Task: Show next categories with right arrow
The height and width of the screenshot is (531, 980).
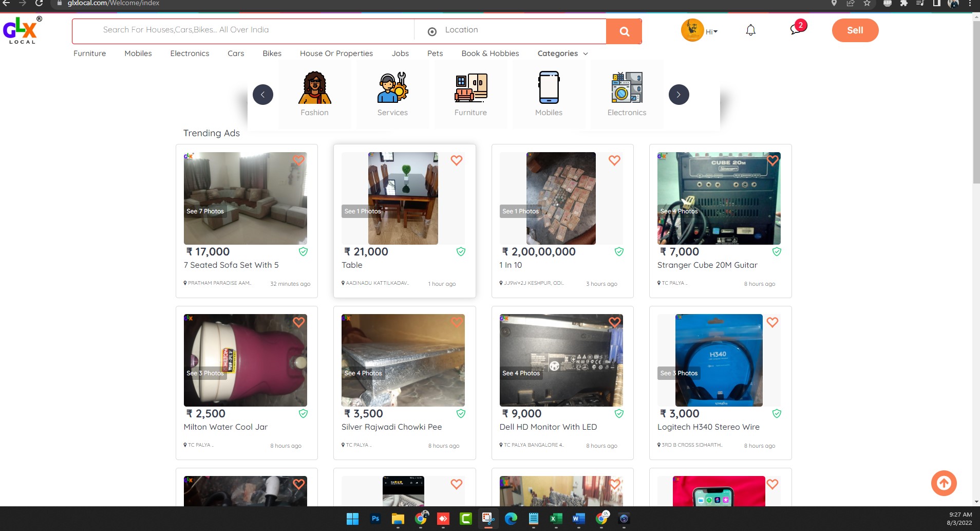Action: click(x=679, y=95)
